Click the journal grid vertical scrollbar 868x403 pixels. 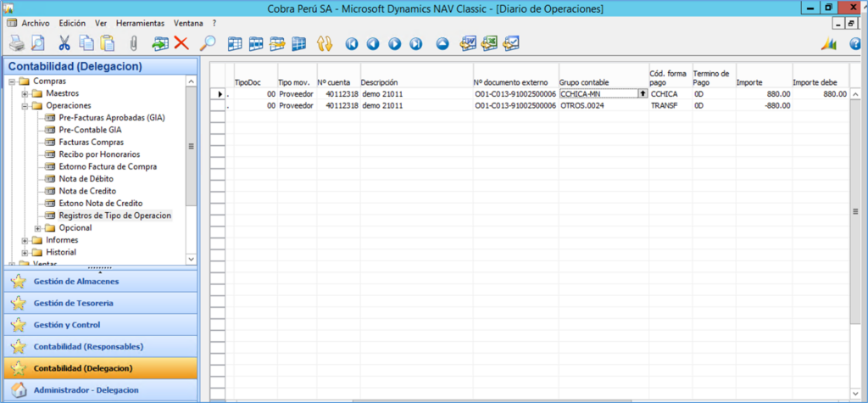pos(854,210)
